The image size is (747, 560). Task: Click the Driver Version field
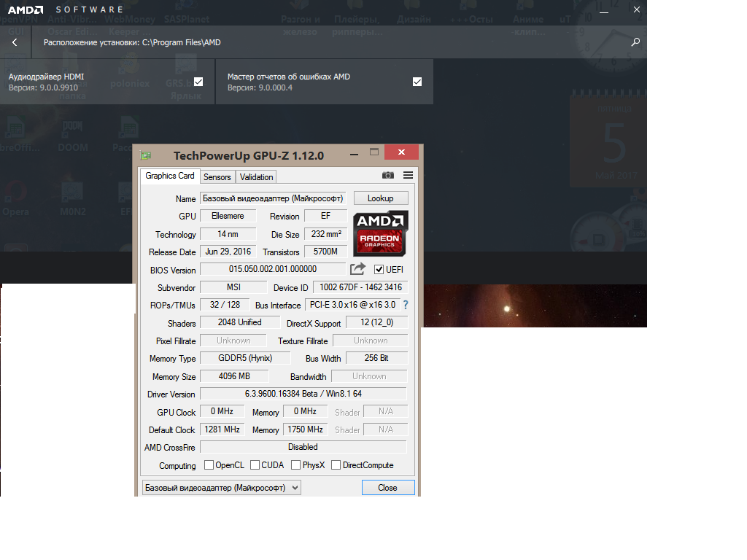(x=303, y=394)
